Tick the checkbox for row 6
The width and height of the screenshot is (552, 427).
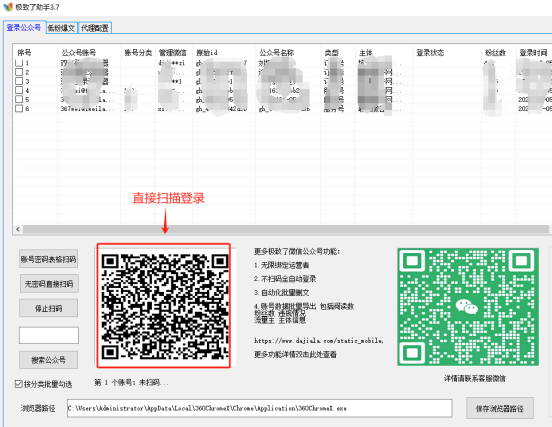pyautogui.click(x=19, y=108)
